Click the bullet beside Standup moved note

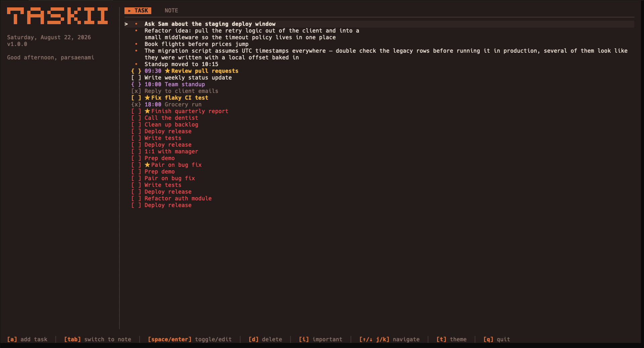(x=136, y=64)
